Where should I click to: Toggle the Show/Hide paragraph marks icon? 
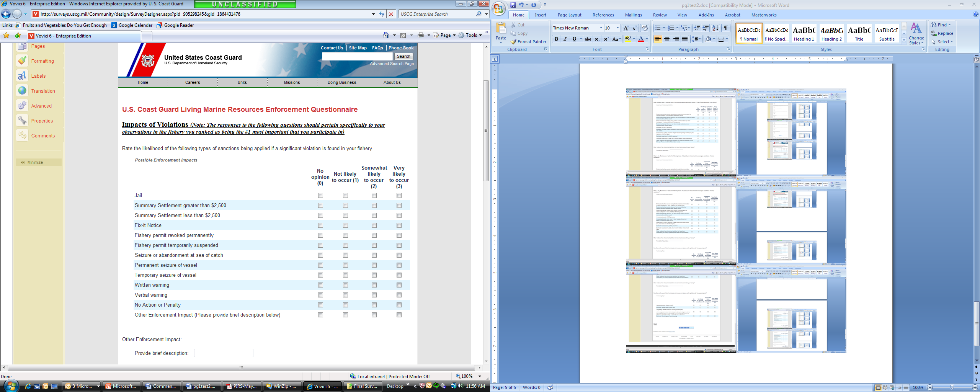pyautogui.click(x=725, y=28)
